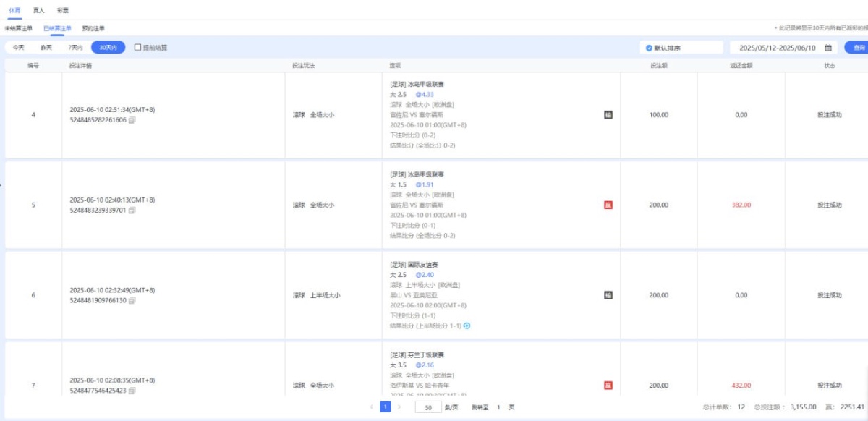
Task: Open calendar icon in date range field
Action: click(828, 48)
